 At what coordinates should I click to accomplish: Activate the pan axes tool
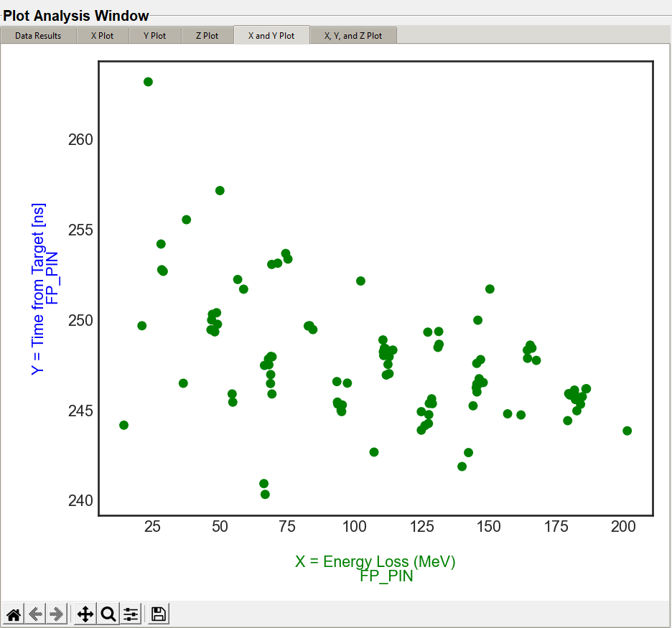point(85,614)
